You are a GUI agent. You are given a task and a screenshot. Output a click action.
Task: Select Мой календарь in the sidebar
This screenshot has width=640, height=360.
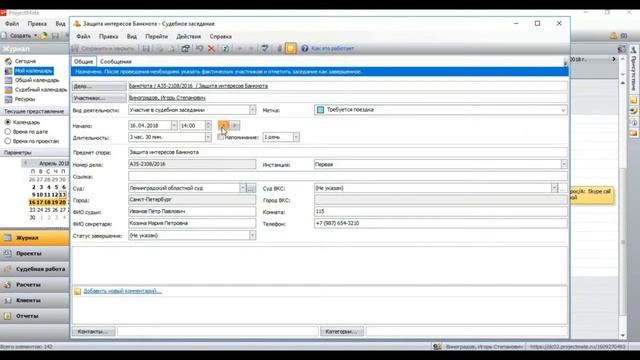click(x=33, y=71)
